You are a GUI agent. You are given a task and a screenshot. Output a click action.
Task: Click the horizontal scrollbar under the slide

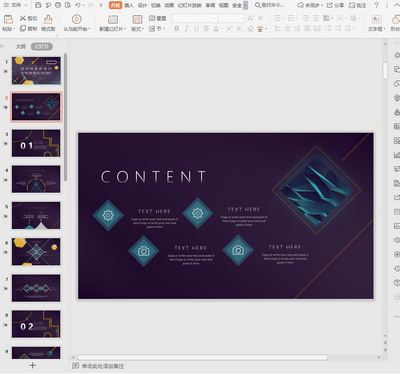tap(202, 357)
